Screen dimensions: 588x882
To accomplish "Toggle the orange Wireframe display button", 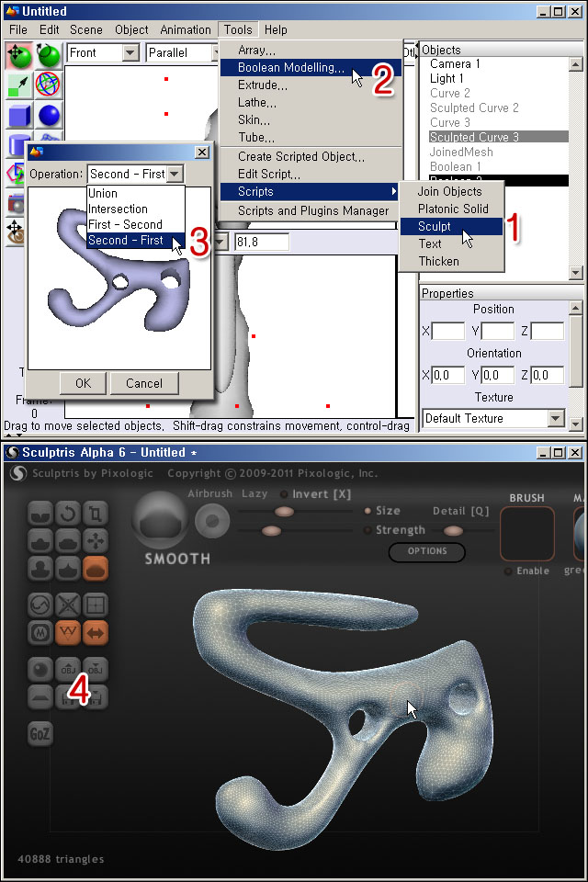I will pyautogui.click(x=68, y=633).
